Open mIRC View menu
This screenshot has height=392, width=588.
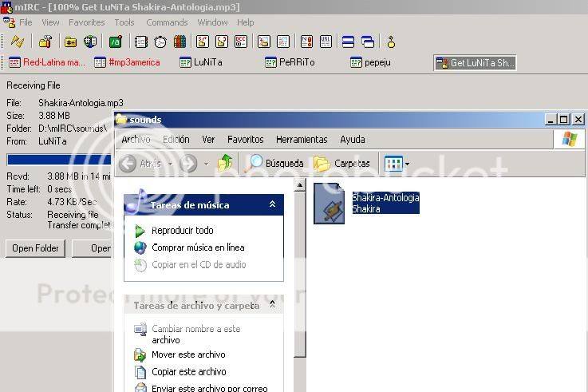point(50,22)
